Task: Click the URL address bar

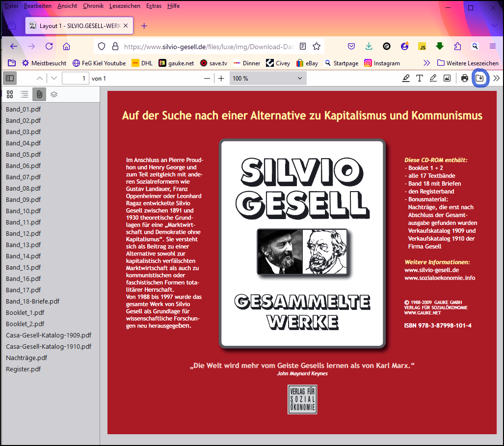Action: [x=209, y=47]
